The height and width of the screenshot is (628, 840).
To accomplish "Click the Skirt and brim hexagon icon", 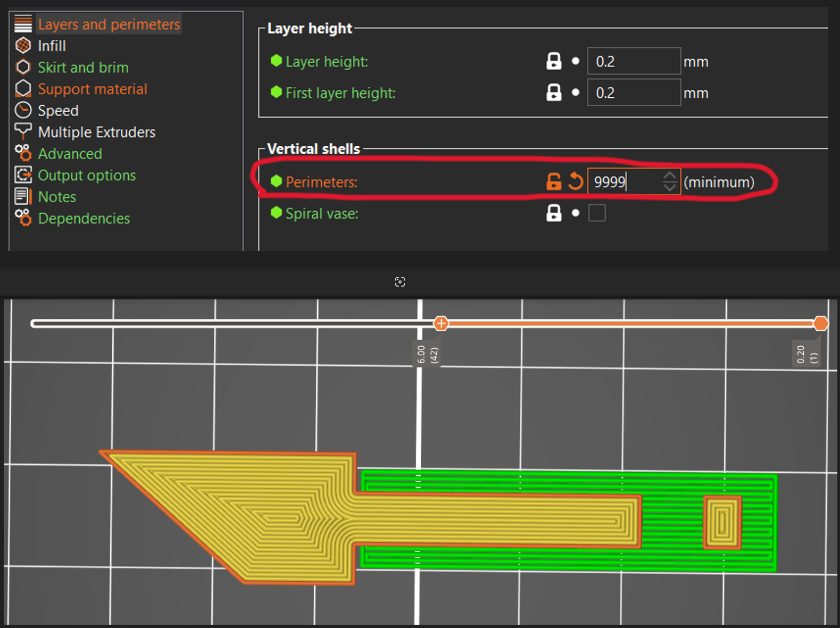I will [x=23, y=67].
